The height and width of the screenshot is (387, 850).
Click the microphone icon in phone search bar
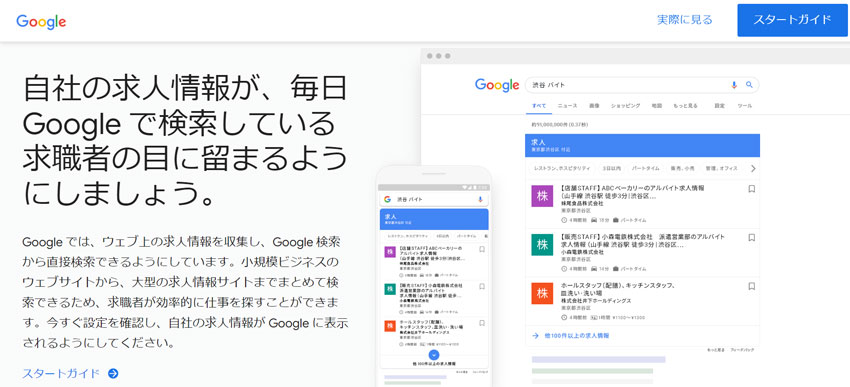(480, 199)
